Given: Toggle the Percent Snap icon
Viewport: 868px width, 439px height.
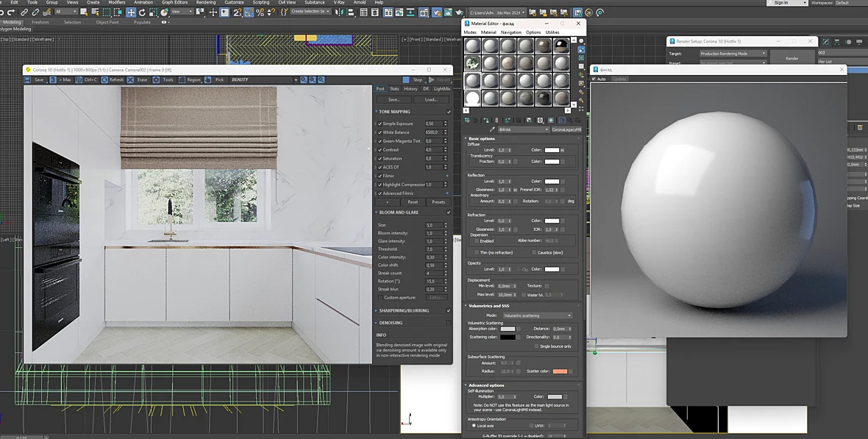Looking at the screenshot, I should [x=260, y=13].
